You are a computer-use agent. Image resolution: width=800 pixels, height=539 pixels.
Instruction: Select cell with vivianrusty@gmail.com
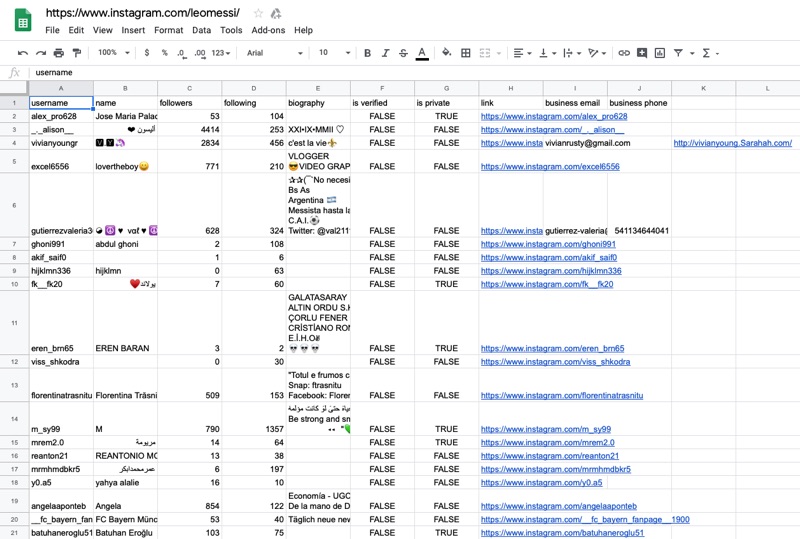tap(575, 143)
